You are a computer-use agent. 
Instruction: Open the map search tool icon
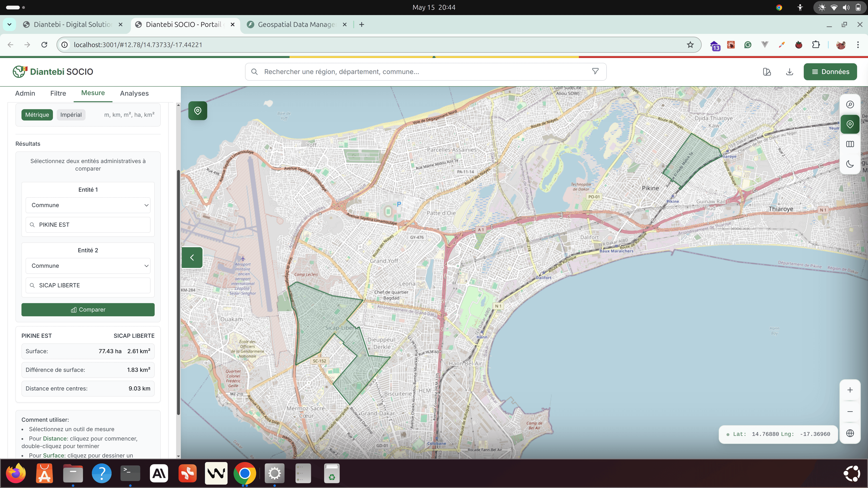coord(850,104)
